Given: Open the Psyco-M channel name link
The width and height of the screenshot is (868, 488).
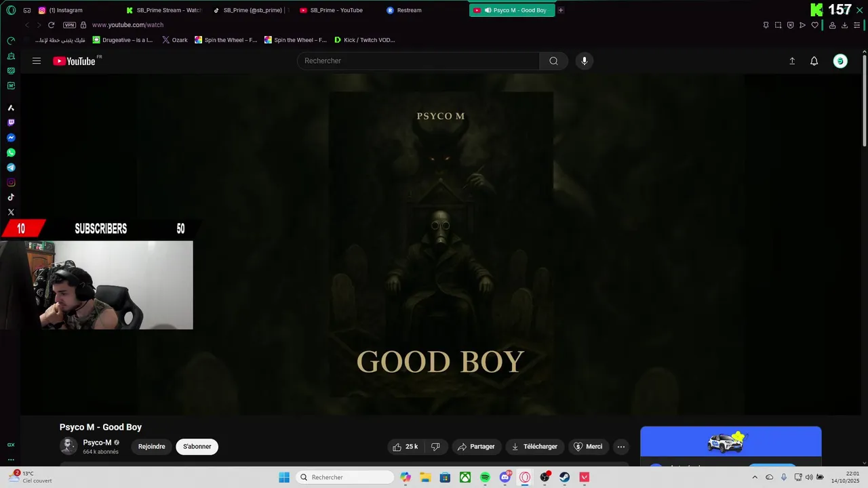Looking at the screenshot, I should (97, 443).
